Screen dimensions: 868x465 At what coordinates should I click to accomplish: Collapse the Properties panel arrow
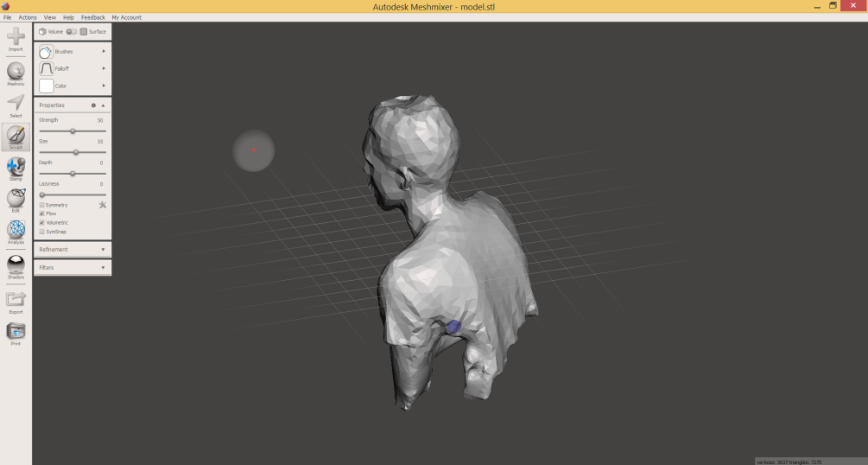tap(103, 105)
